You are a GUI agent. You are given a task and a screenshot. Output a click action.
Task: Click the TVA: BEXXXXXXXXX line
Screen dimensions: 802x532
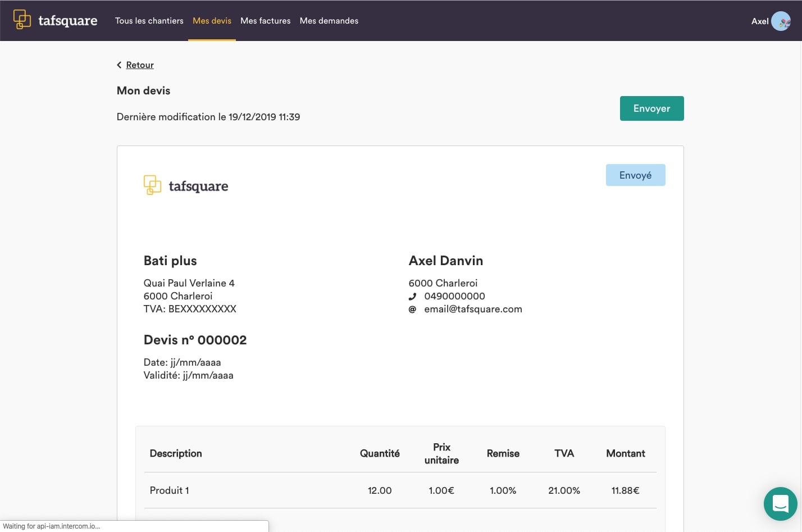(x=190, y=309)
